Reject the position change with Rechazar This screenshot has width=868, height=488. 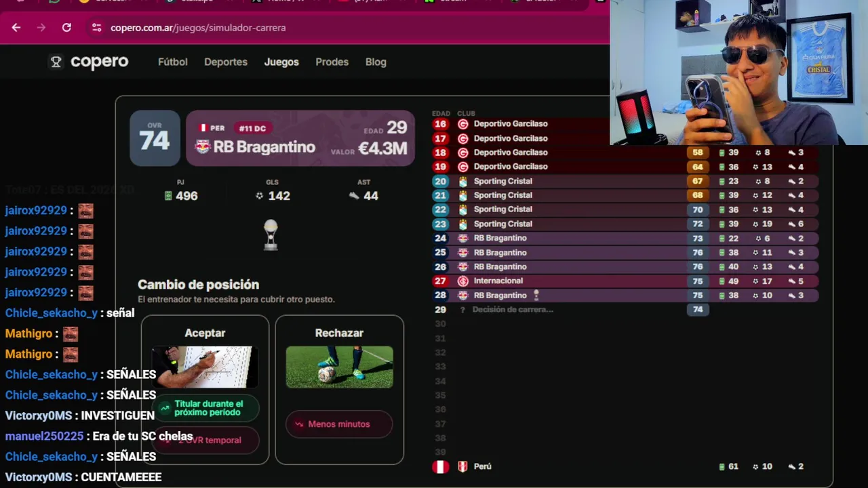[x=339, y=390]
